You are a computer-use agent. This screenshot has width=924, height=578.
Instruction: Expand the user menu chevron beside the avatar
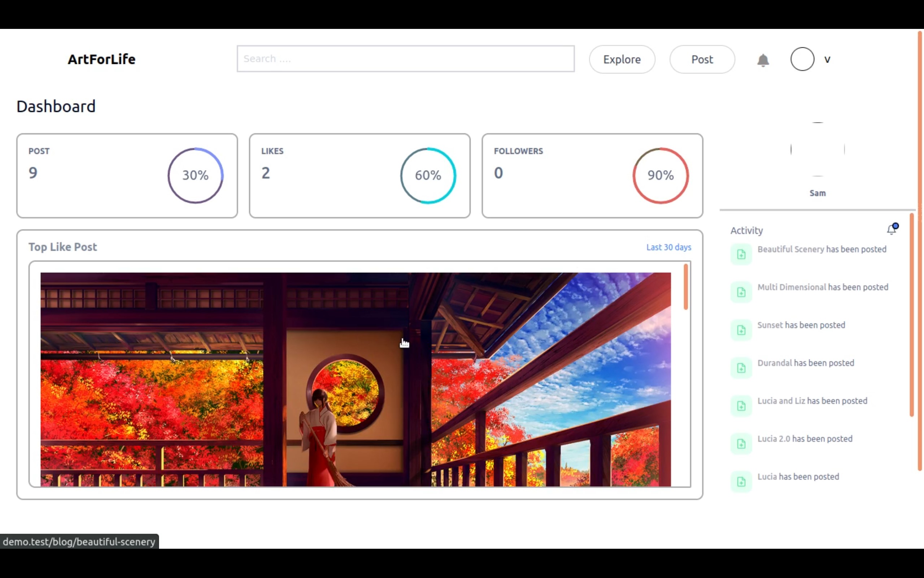[827, 60]
